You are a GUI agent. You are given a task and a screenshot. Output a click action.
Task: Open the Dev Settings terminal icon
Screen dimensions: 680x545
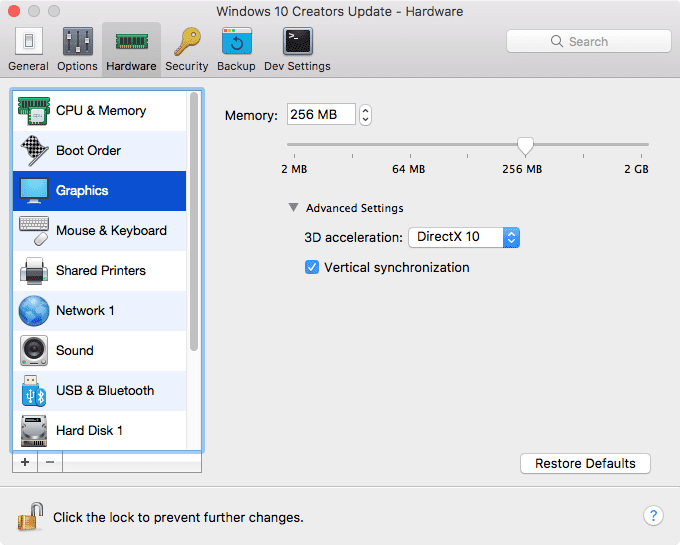[298, 41]
